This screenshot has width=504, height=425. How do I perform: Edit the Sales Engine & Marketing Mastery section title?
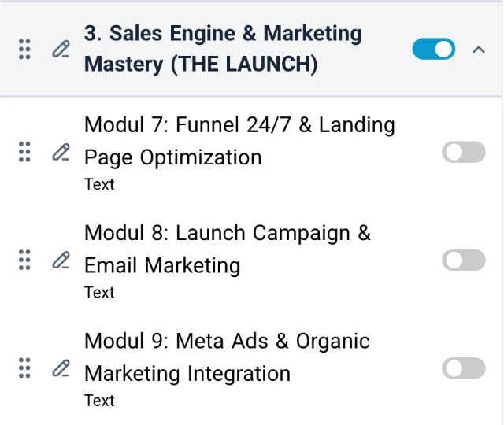pyautogui.click(x=61, y=50)
